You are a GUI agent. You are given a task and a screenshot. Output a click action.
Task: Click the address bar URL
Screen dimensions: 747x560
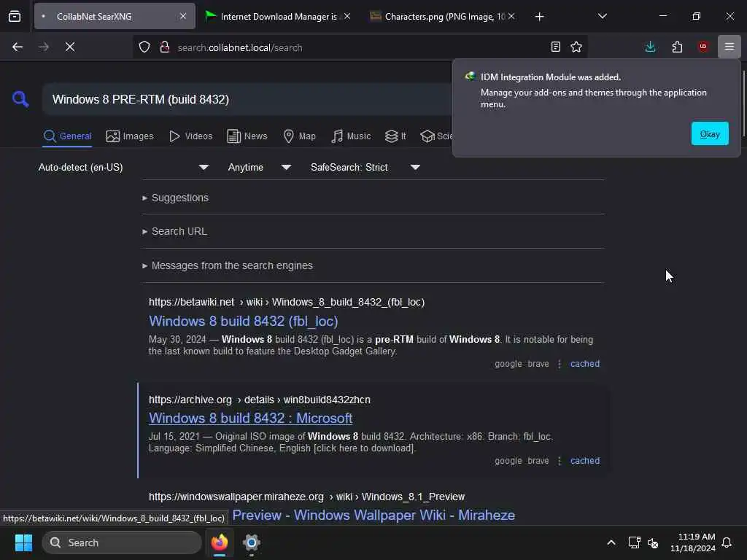tap(239, 47)
